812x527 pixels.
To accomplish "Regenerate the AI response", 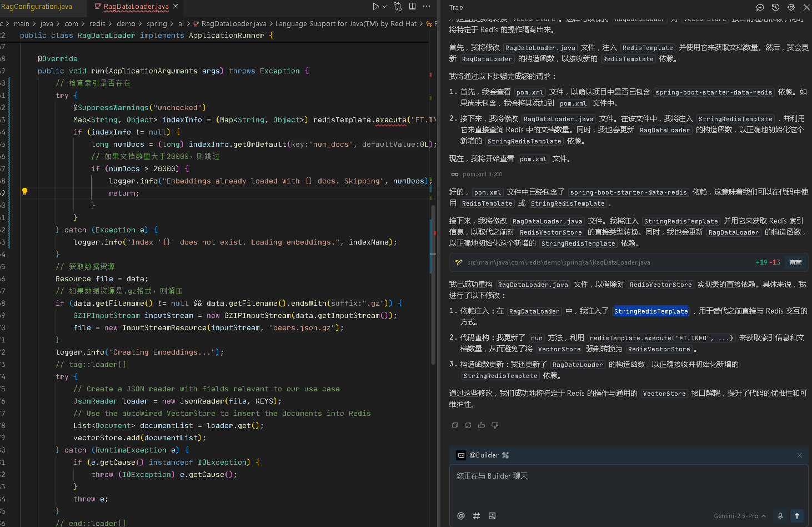I will pyautogui.click(x=468, y=425).
